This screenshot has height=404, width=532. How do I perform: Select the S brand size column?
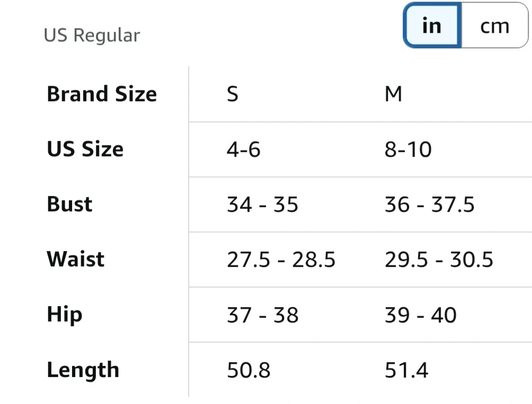point(233,94)
